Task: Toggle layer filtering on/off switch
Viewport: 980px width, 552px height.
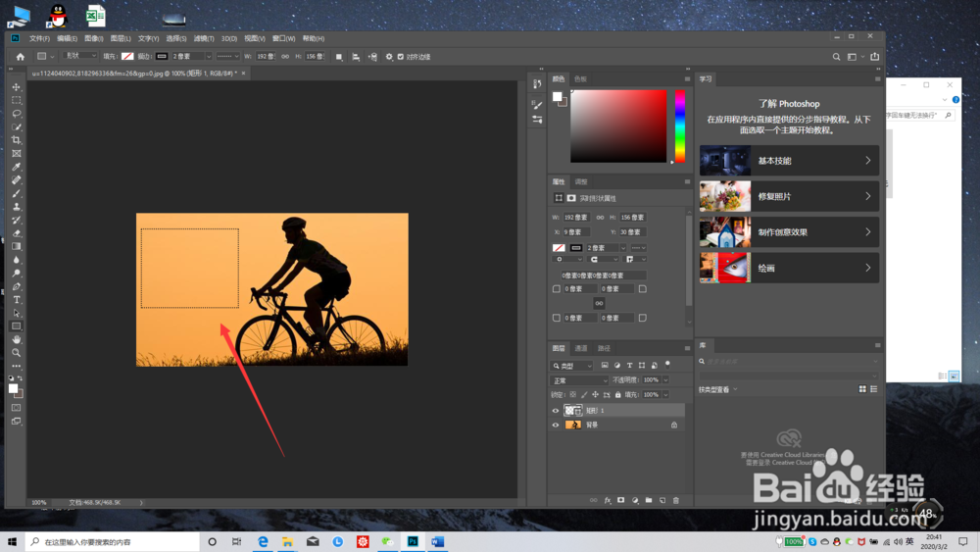Action: pyautogui.click(x=667, y=364)
